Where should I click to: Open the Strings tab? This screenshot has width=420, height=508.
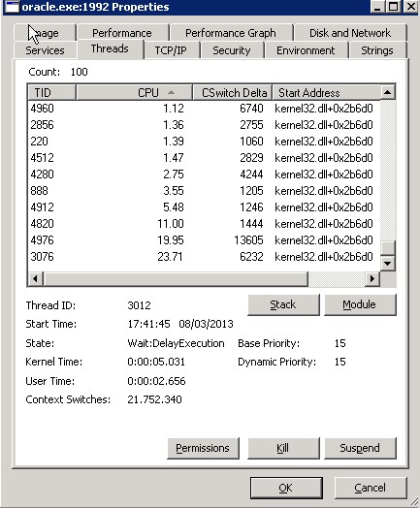coord(377,50)
